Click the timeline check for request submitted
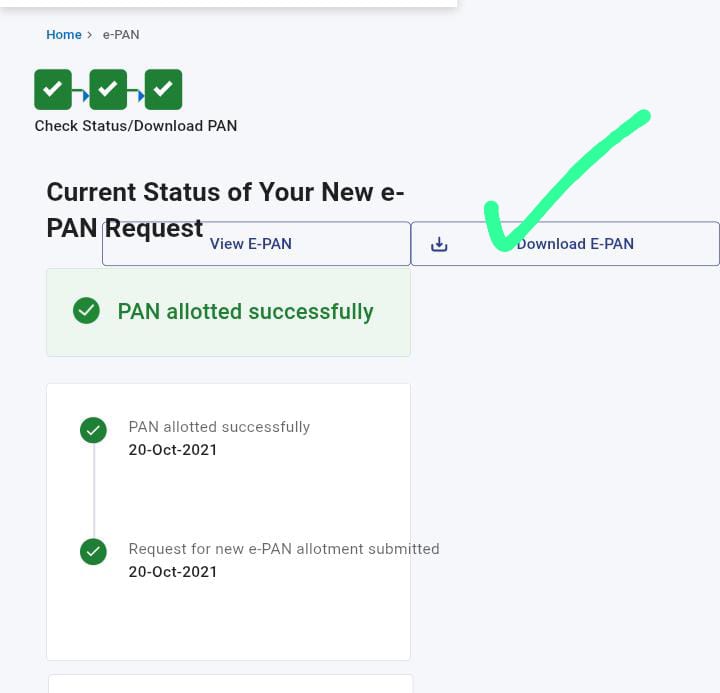The width and height of the screenshot is (720, 693). [x=93, y=552]
